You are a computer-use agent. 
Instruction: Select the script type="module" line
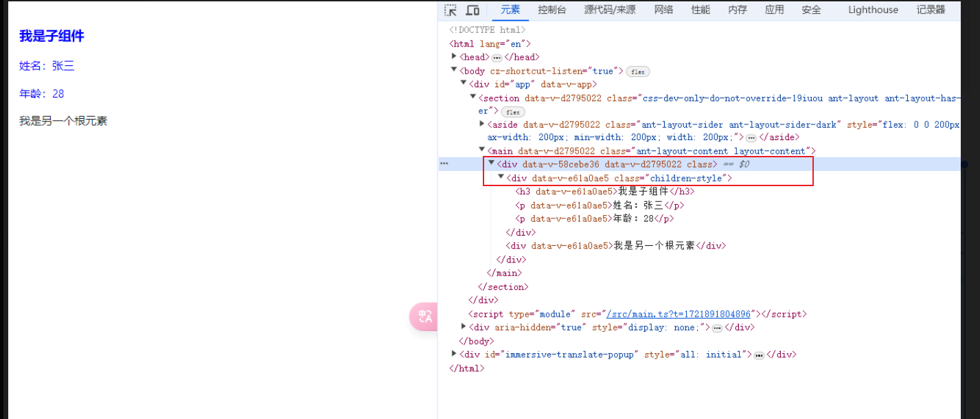[637, 314]
